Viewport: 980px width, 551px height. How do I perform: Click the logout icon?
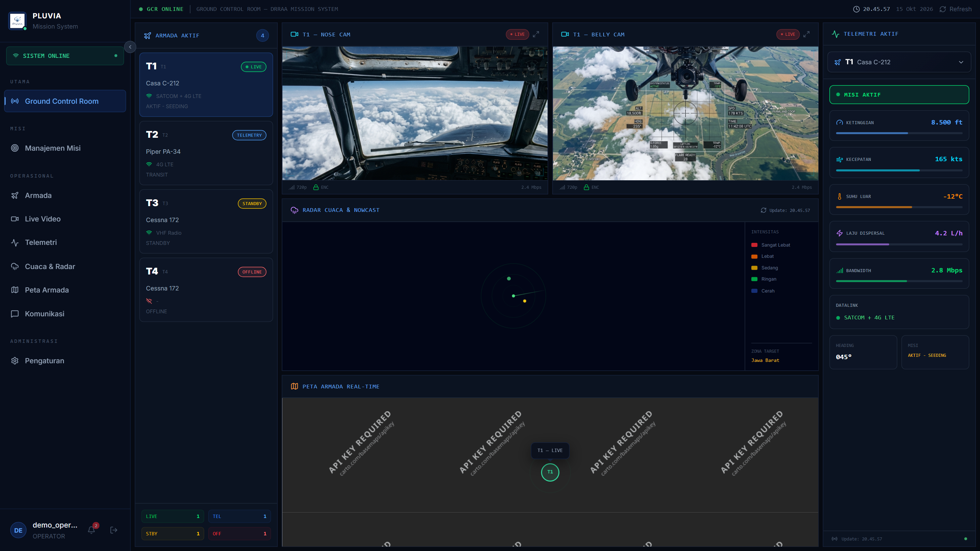pyautogui.click(x=114, y=530)
